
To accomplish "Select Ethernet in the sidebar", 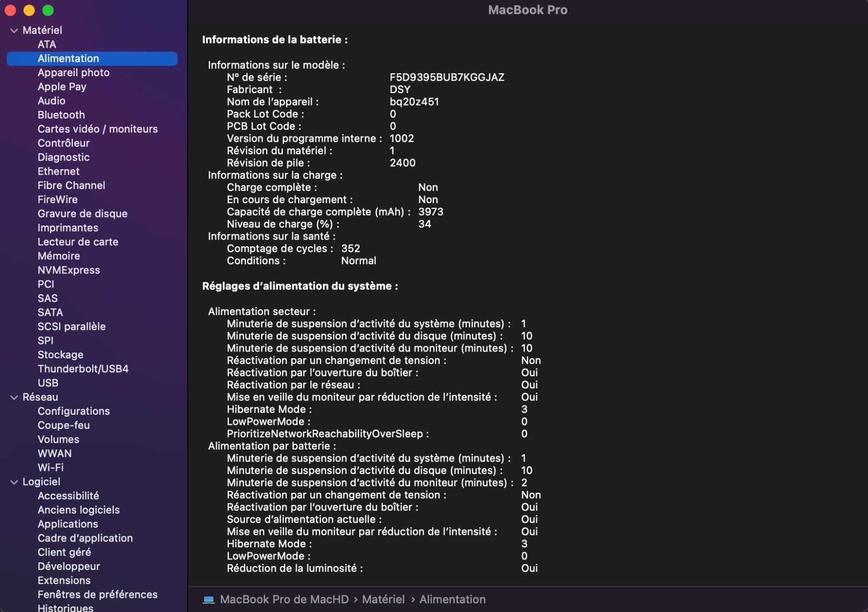I will click(58, 171).
